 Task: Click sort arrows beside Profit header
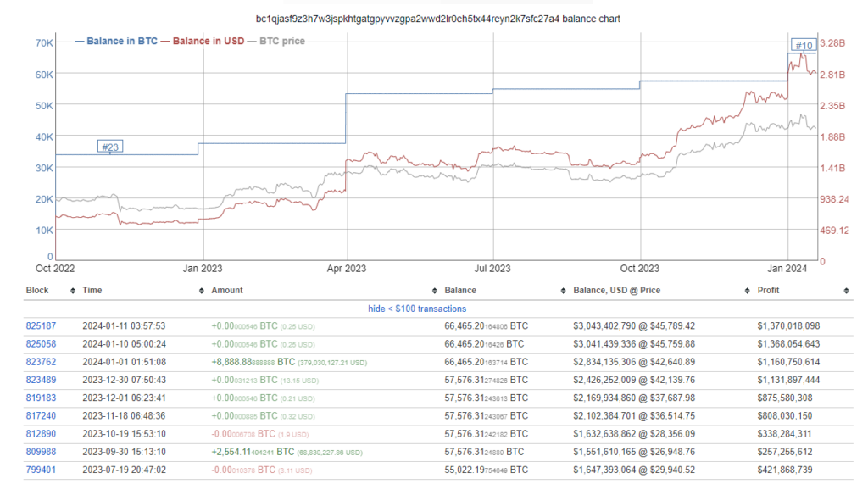pos(846,291)
